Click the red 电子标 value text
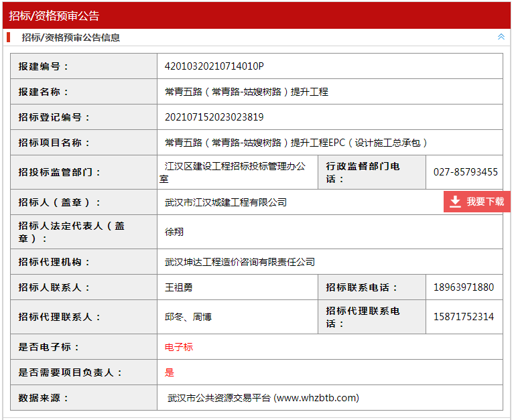Viewport: 514px width, 420px height. click(179, 347)
